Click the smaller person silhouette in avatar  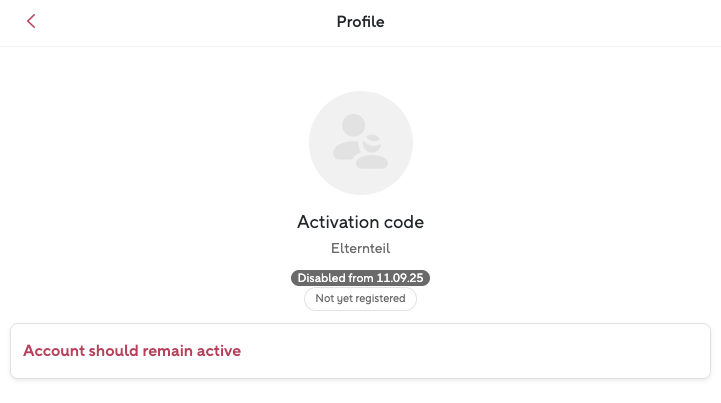tap(373, 151)
